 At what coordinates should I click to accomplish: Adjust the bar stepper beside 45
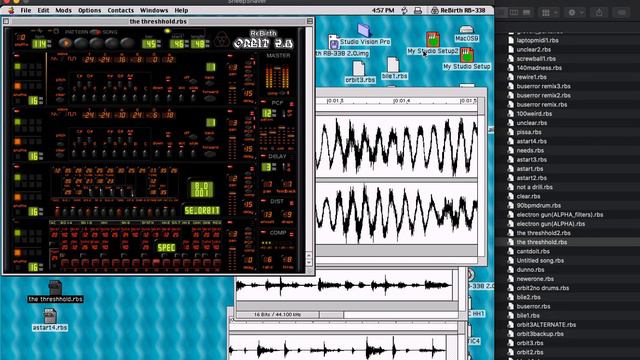click(x=159, y=44)
